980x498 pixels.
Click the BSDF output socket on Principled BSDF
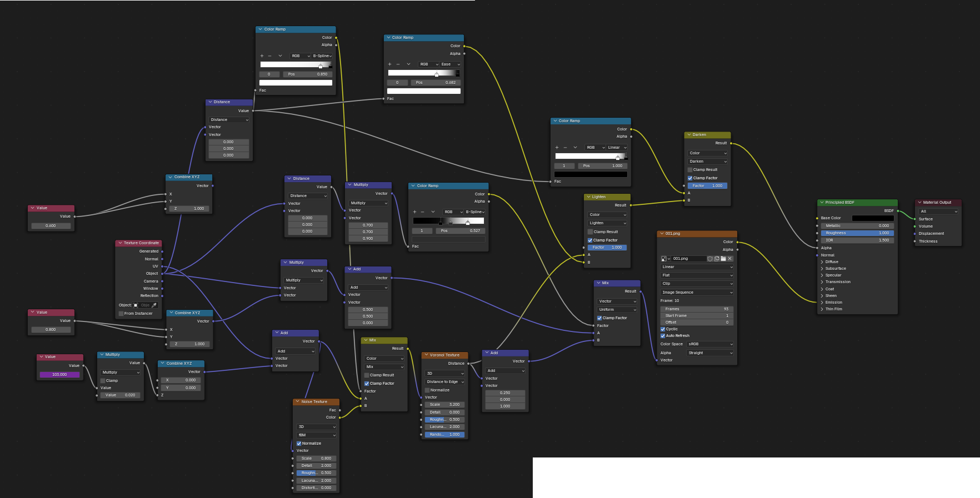(898, 211)
